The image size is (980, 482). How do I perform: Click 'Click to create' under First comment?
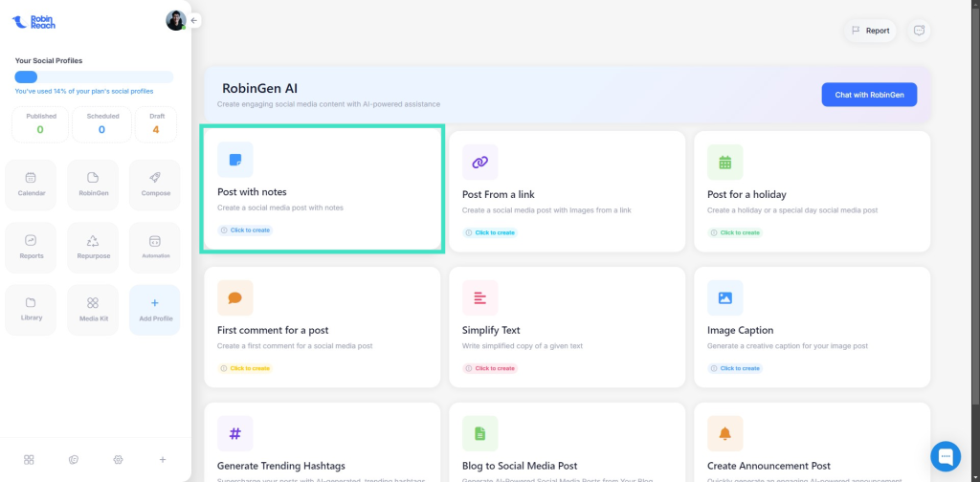[x=245, y=368]
